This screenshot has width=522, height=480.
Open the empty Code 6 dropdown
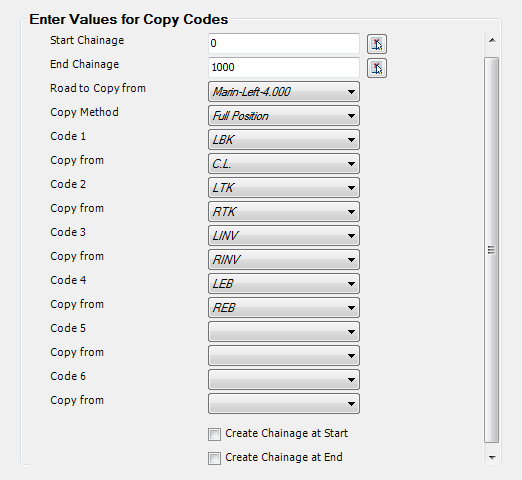(284, 380)
